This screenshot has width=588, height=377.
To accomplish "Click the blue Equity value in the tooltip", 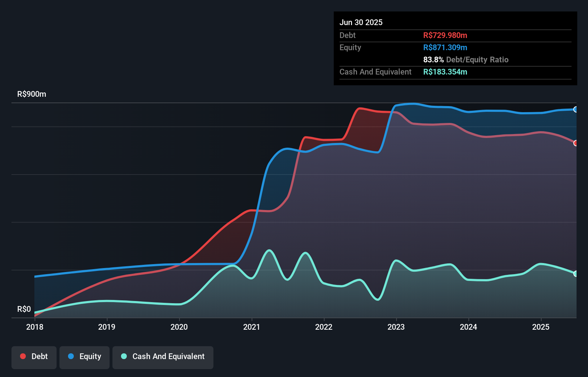I will 445,47.
